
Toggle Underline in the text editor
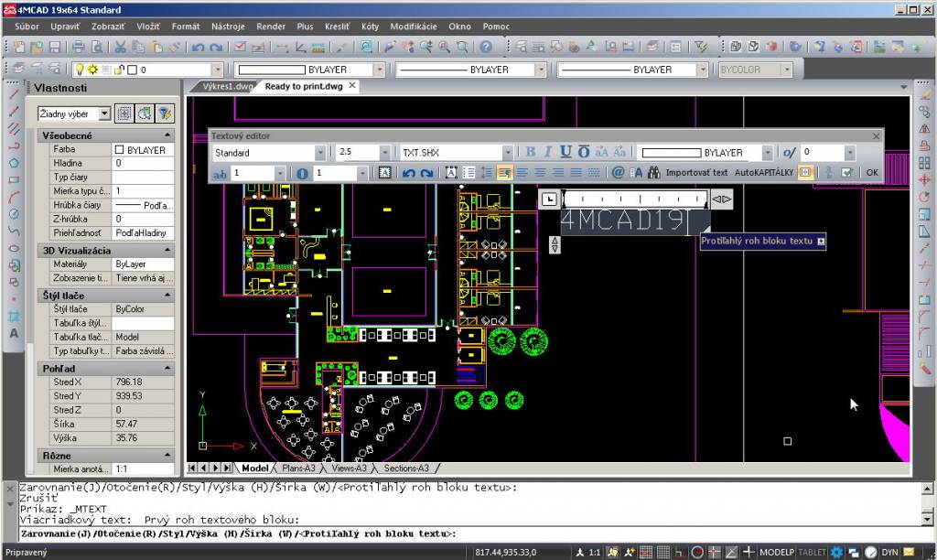coord(565,153)
